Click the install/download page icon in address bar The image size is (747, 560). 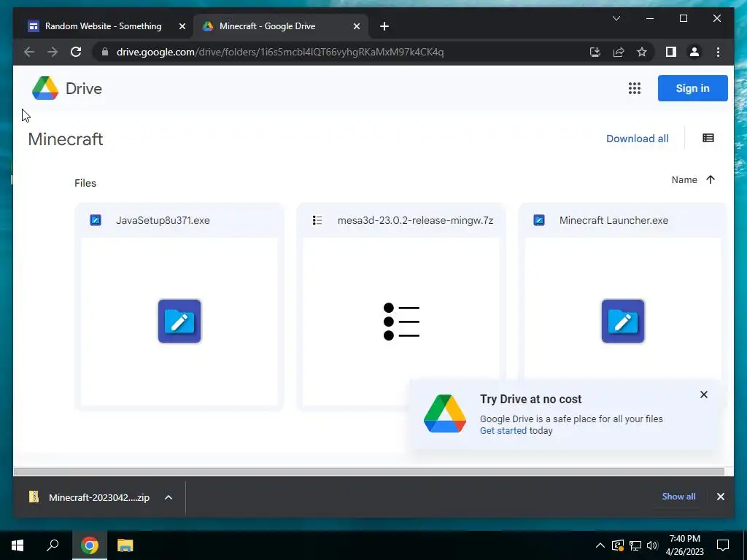[x=595, y=52]
